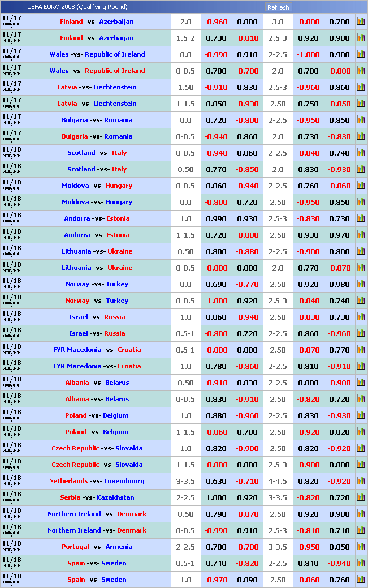
Task: Pick 0.690 odds in Norway vs Turkey row
Action: (216, 284)
